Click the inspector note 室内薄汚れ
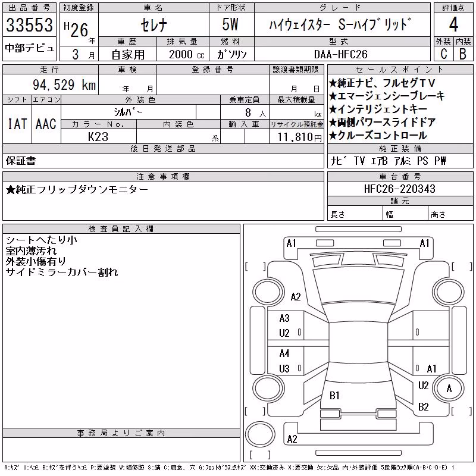 click(31, 250)
